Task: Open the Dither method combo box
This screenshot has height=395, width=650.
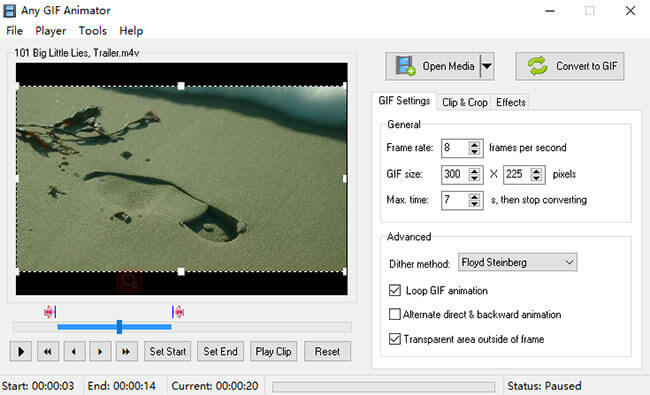Action: click(517, 262)
